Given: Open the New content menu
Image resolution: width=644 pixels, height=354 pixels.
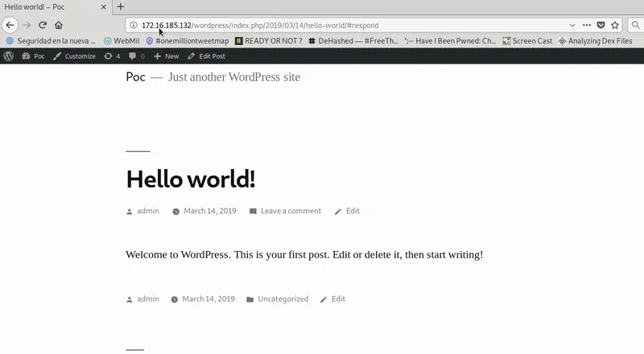Looking at the screenshot, I should point(167,56).
